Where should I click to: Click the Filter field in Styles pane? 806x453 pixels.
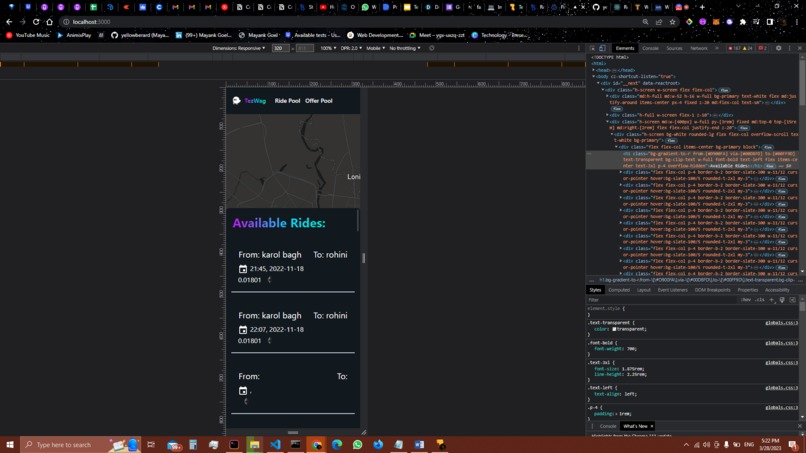[663, 300]
